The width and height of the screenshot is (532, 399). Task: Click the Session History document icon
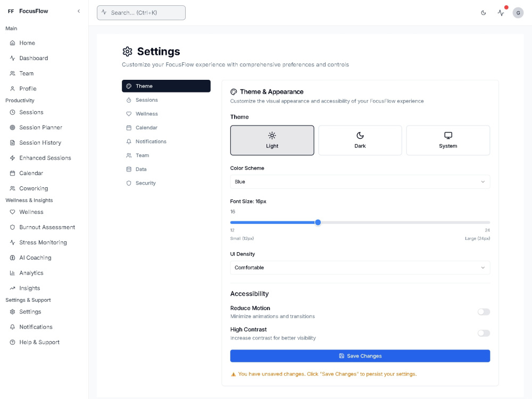[13, 143]
